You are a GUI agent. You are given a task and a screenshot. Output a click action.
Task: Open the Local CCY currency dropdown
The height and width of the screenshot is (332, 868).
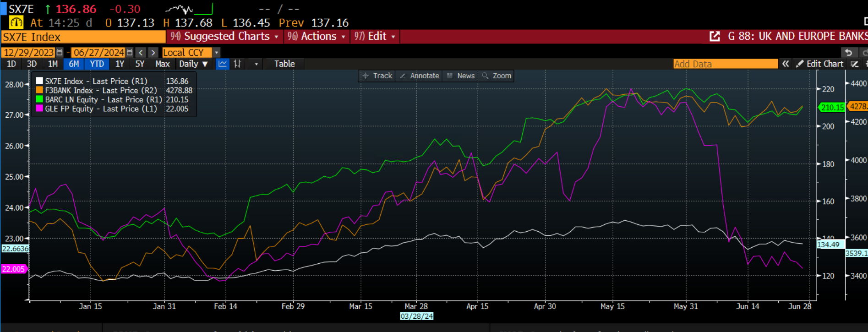pyautogui.click(x=216, y=53)
